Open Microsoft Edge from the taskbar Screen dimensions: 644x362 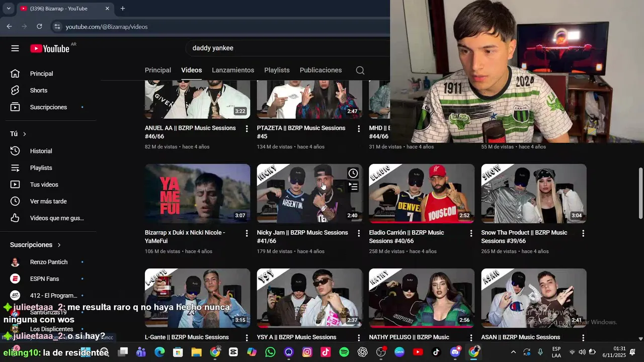(x=159, y=352)
